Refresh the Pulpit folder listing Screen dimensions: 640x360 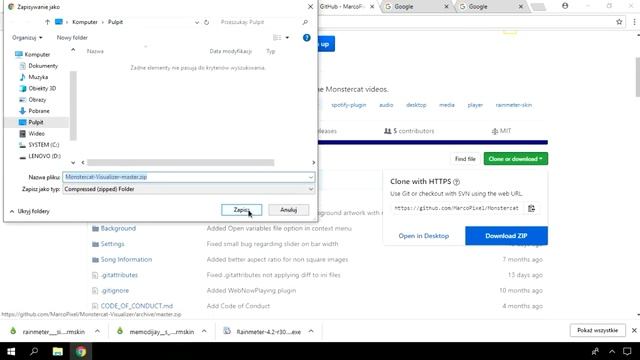pyautogui.click(x=207, y=22)
